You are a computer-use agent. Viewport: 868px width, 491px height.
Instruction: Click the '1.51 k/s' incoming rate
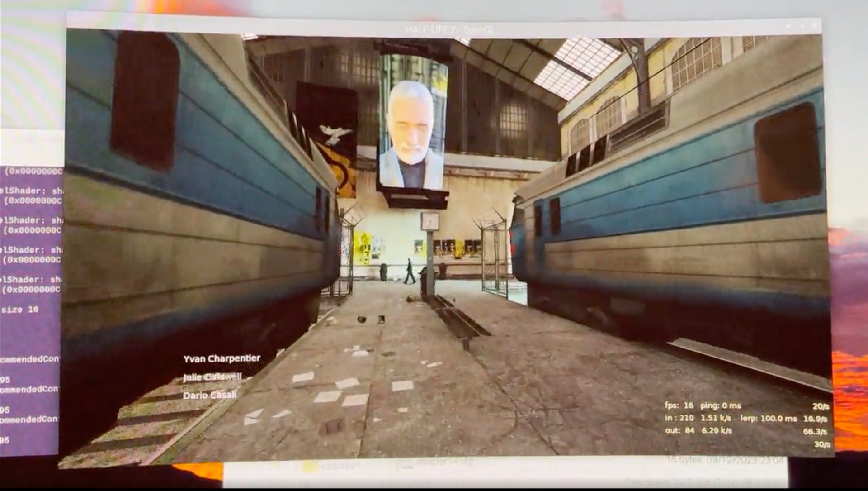(716, 418)
